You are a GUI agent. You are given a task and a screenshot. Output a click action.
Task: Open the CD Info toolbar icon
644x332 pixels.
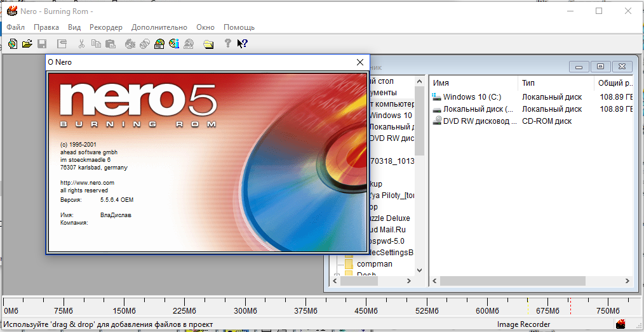174,44
